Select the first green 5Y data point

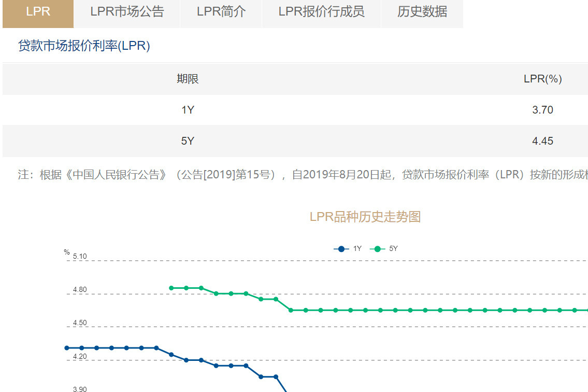(x=171, y=287)
